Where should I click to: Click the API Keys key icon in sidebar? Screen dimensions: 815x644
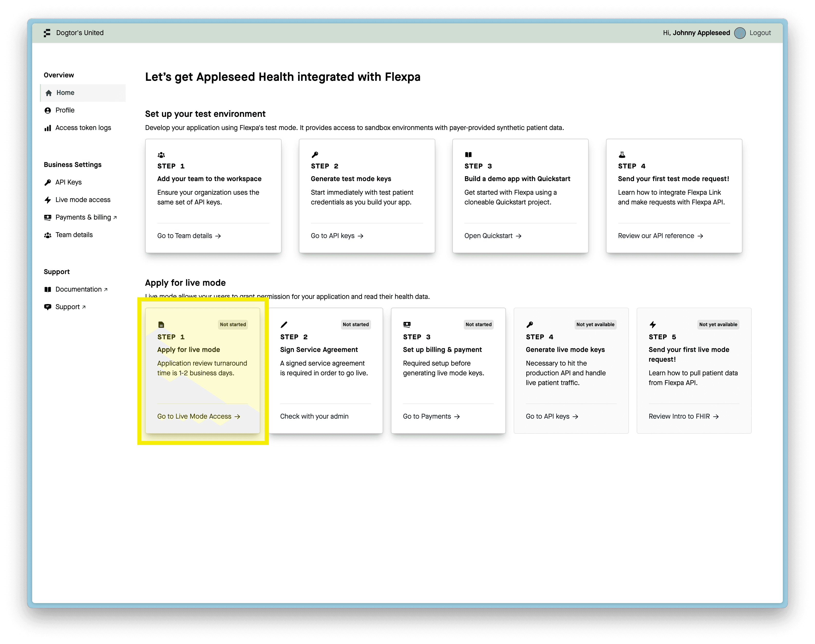[47, 183]
